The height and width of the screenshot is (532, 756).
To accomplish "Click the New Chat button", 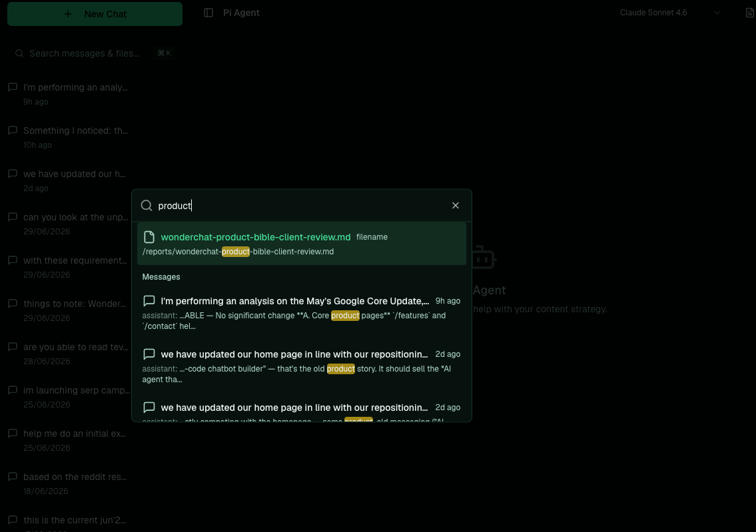I will tap(95, 14).
